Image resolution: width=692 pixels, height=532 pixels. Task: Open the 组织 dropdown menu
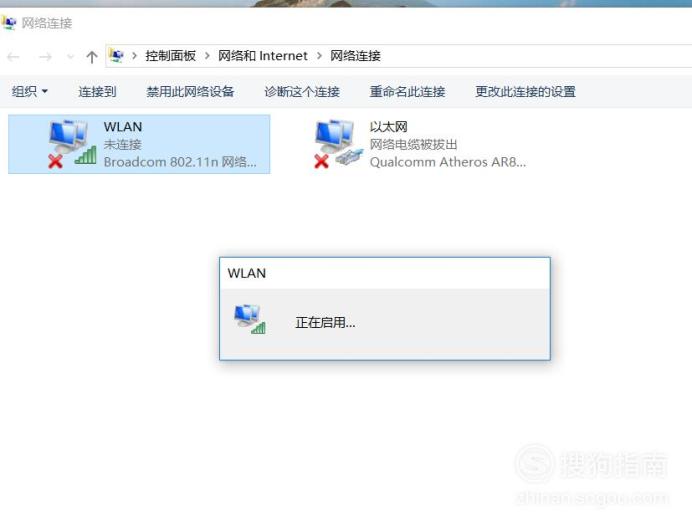(x=30, y=91)
